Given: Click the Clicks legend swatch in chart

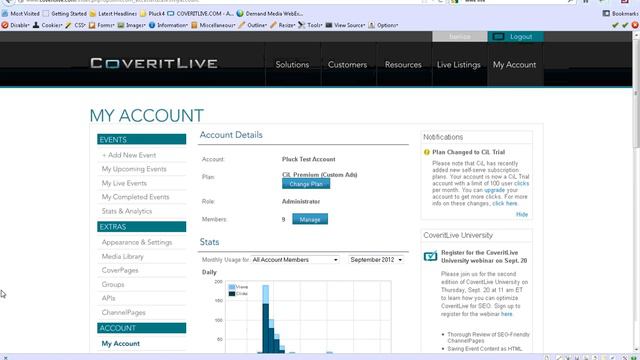Looking at the screenshot, I should pyautogui.click(x=232, y=293).
